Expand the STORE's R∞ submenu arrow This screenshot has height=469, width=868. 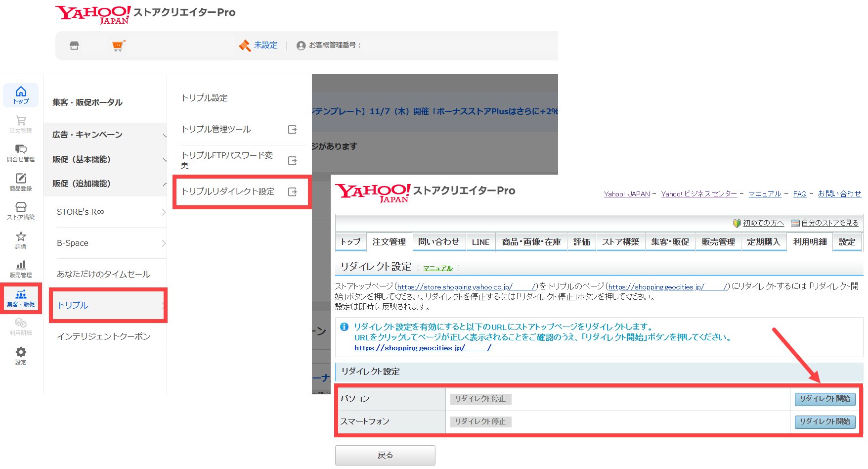(164, 212)
